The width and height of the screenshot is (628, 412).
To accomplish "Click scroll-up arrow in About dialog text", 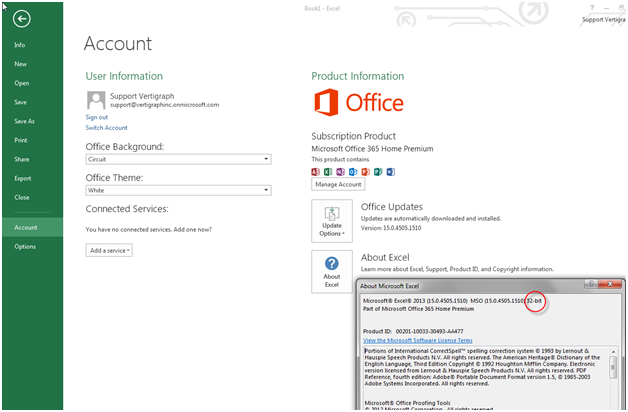I will 613,352.
